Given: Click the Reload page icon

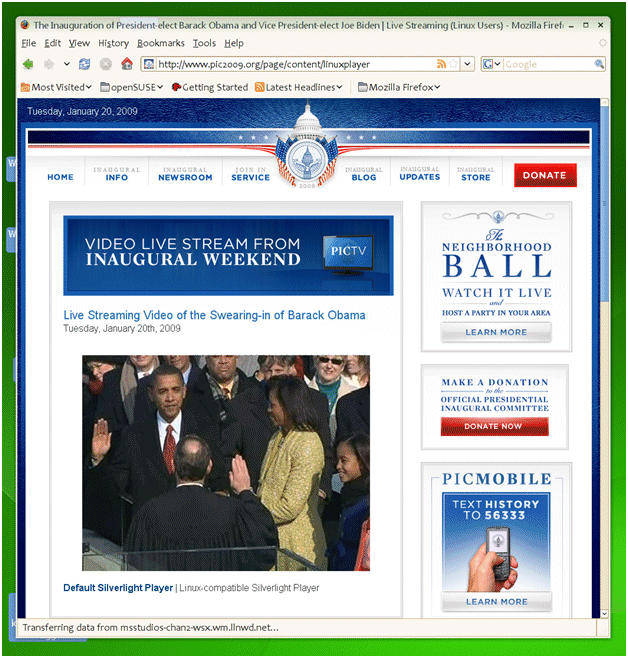Looking at the screenshot, I should 84,64.
